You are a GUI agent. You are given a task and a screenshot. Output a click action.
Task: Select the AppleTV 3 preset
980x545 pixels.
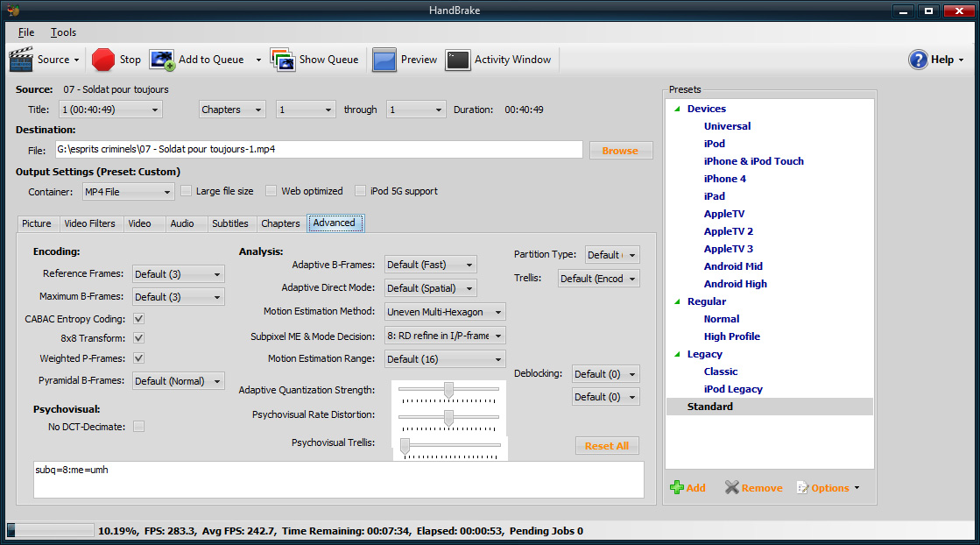coord(729,249)
